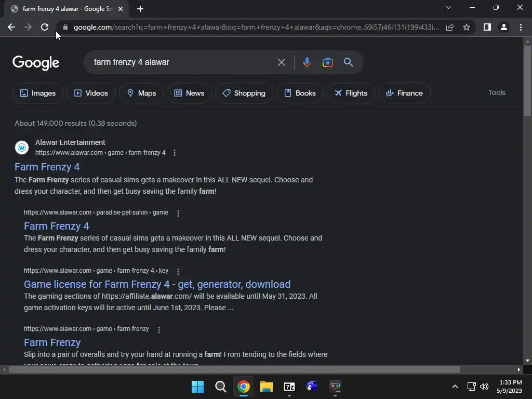Viewport: 532px width, 399px height.
Task: Share this page via share icon
Action: (x=450, y=27)
